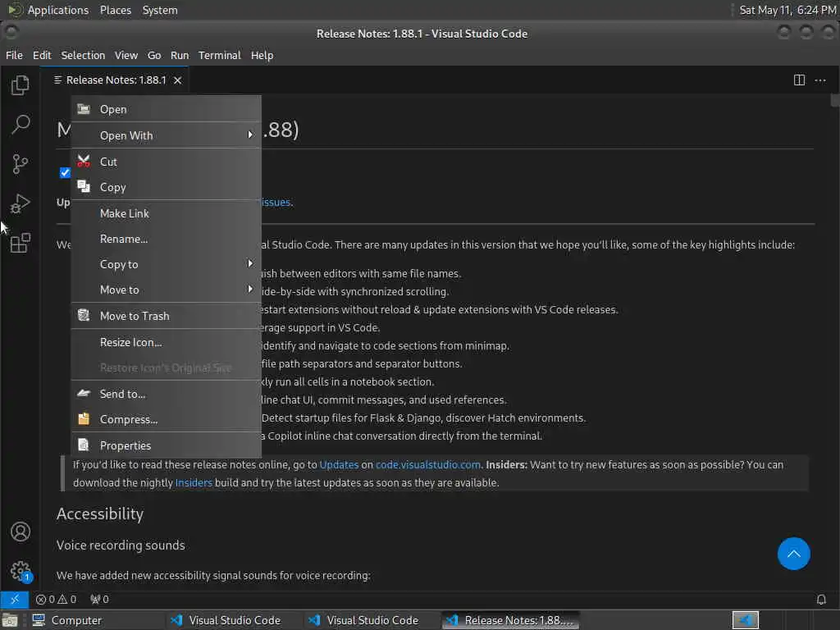This screenshot has width=840, height=630.
Task: Click the editor vertical scrollbar thumb
Action: (834, 100)
